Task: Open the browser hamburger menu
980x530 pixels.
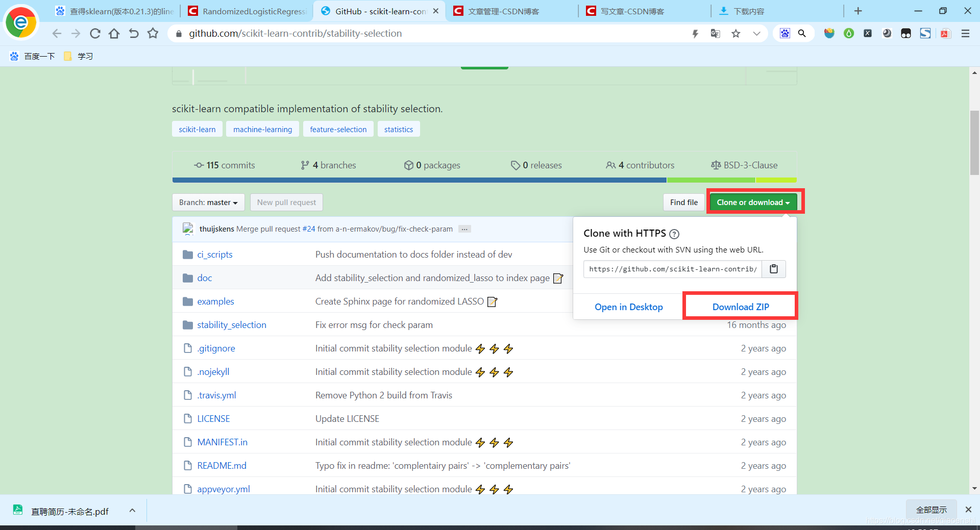Action: pyautogui.click(x=965, y=34)
